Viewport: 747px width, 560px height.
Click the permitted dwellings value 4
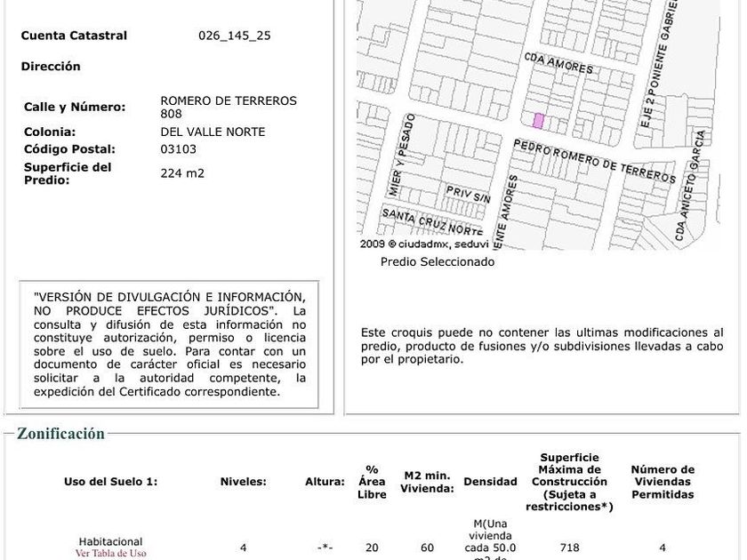point(663,548)
